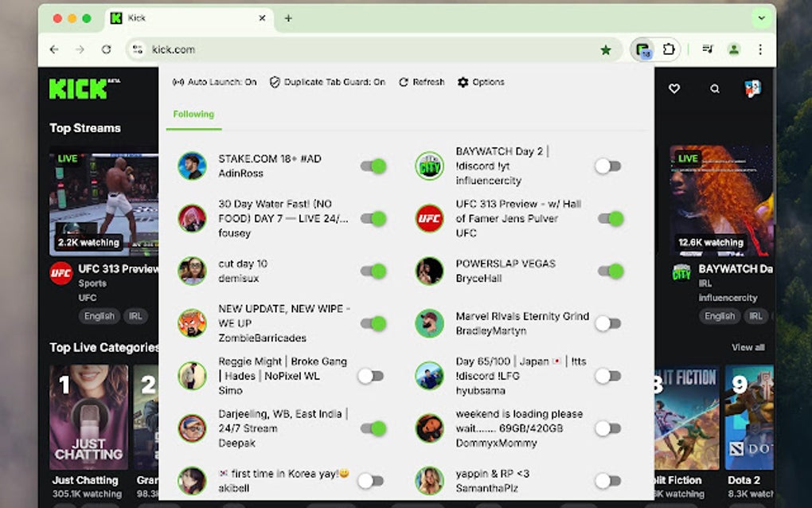Screen dimensions: 812x508
Task: Open Kick search via magnifying glass icon
Action: pos(714,89)
